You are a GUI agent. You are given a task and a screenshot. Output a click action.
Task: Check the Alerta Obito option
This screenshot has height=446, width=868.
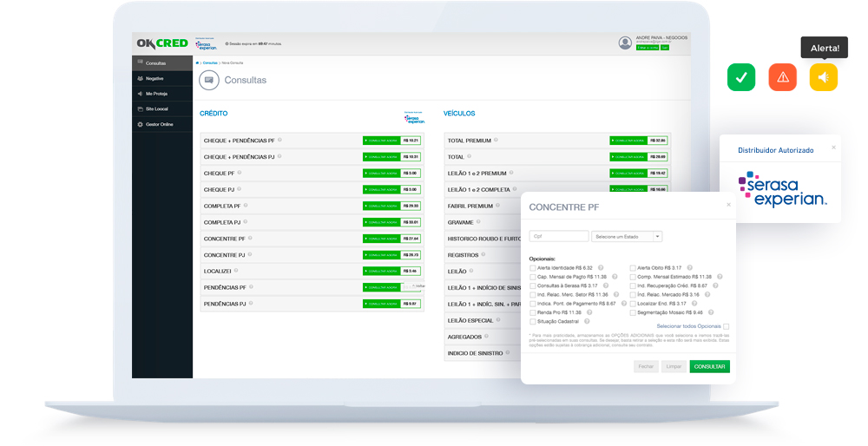tap(633, 268)
